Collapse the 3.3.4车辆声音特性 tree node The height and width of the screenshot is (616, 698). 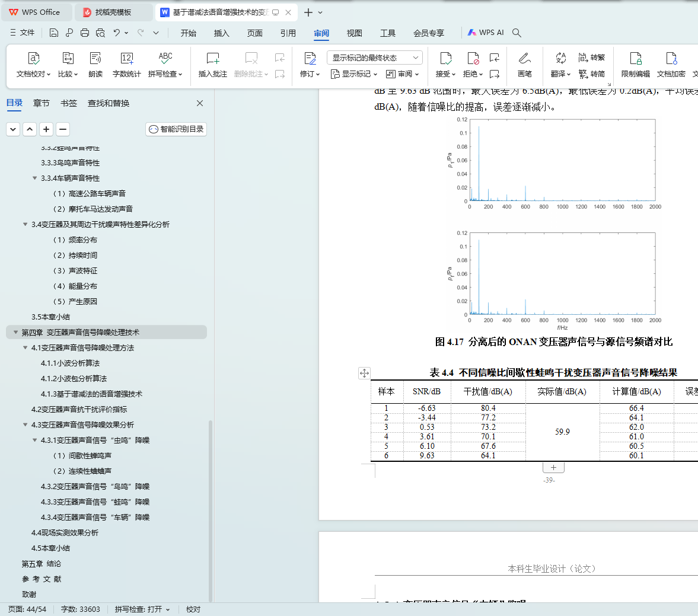(x=35, y=178)
